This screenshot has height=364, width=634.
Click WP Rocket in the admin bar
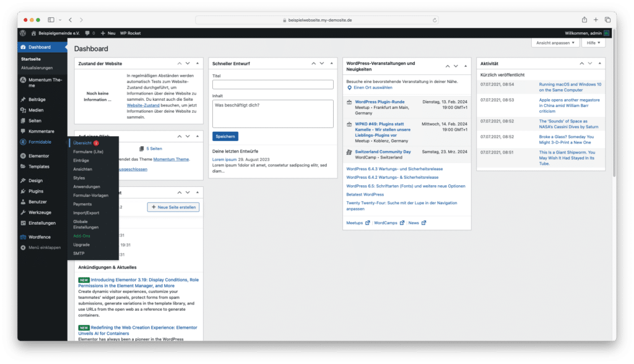pos(130,33)
